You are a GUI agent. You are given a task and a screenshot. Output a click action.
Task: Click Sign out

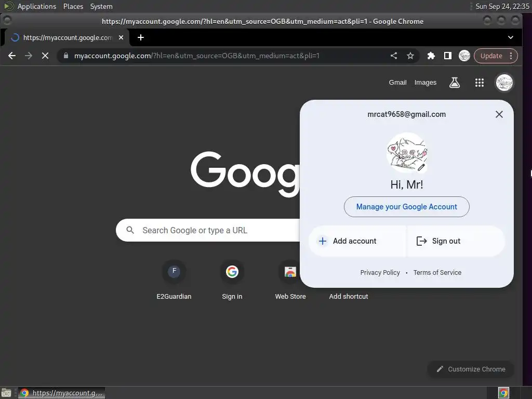coord(456,241)
